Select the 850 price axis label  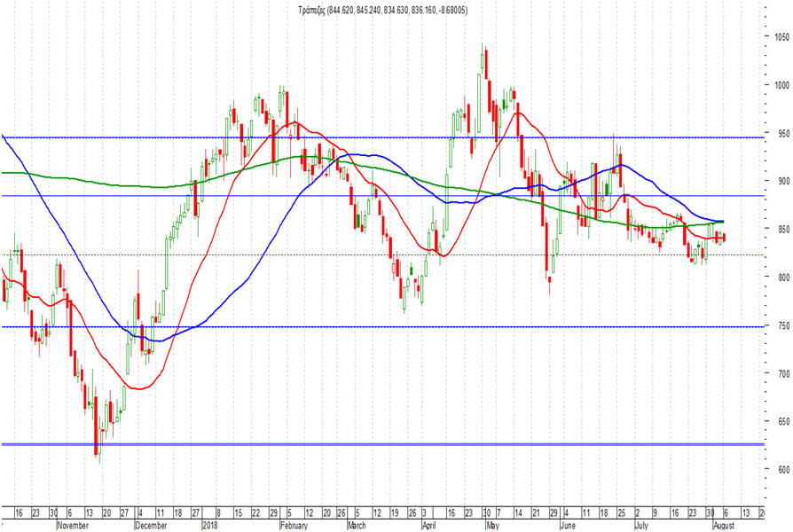coord(783,229)
